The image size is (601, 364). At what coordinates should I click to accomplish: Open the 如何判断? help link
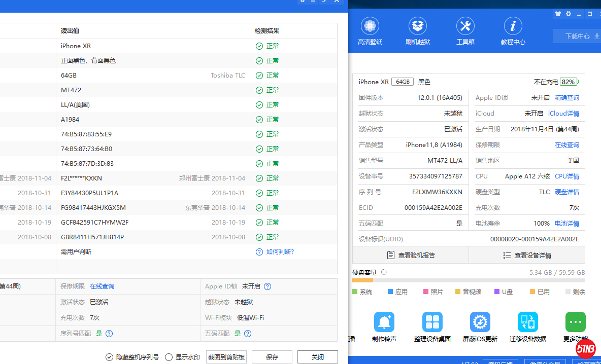[x=280, y=252]
